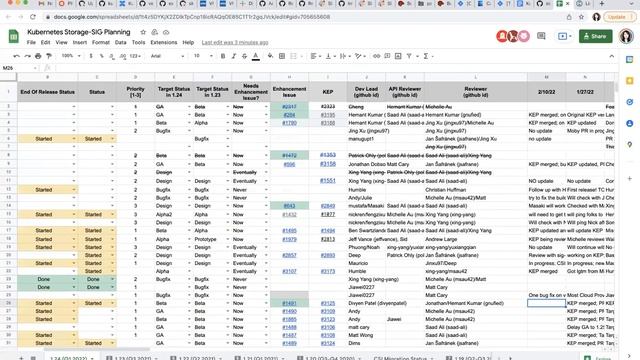Image resolution: width=640 pixels, height=360 pixels.
Task: Open the Edit menu
Action: 45,42
